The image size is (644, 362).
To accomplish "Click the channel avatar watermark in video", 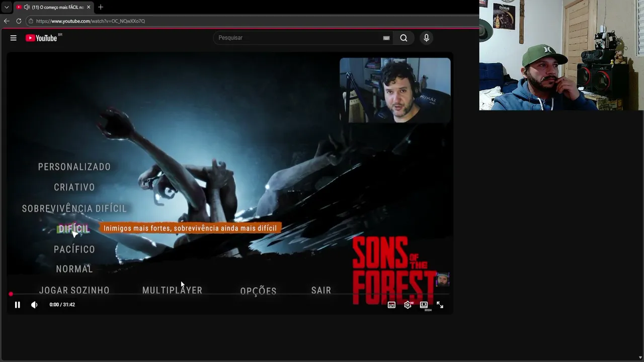I will 442,280.
